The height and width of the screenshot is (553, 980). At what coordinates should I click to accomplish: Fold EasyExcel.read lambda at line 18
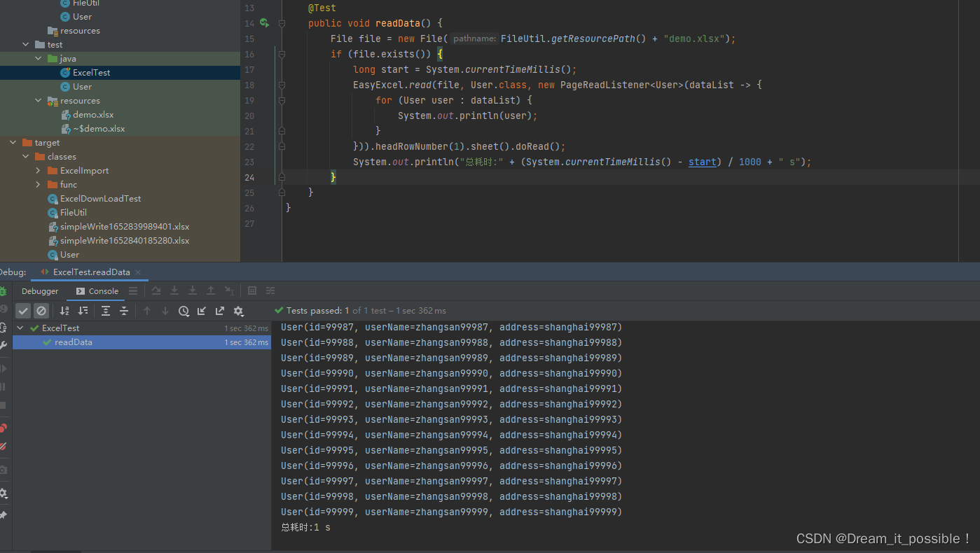[x=282, y=85]
